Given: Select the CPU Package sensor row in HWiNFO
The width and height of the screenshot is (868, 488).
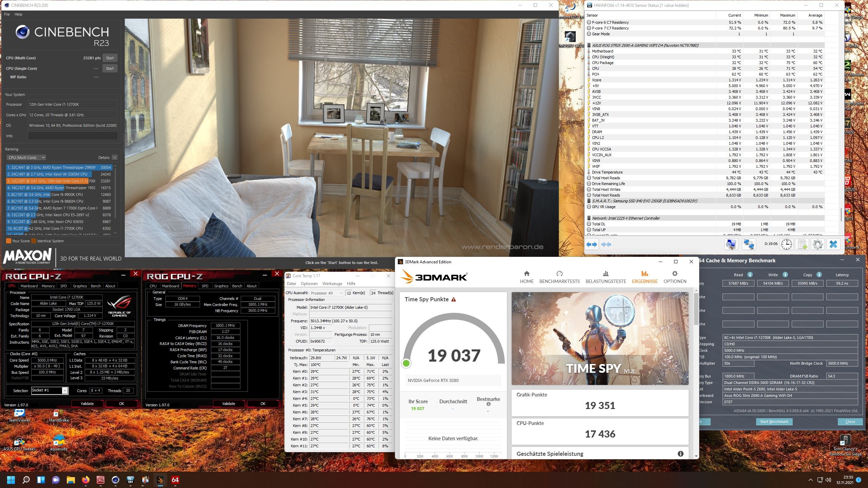Looking at the screenshot, I should click(x=705, y=63).
